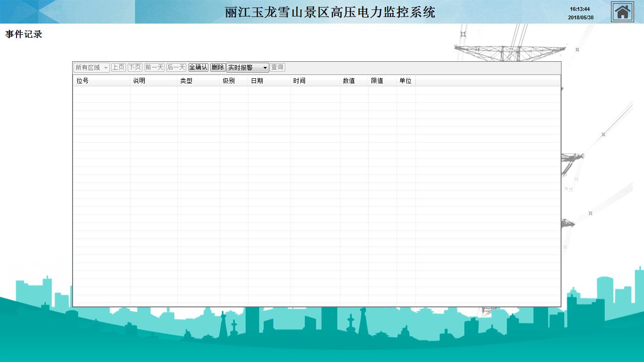This screenshot has width=644, height=362.
Task: Sort by the 位号 column header
Action: pos(101,81)
